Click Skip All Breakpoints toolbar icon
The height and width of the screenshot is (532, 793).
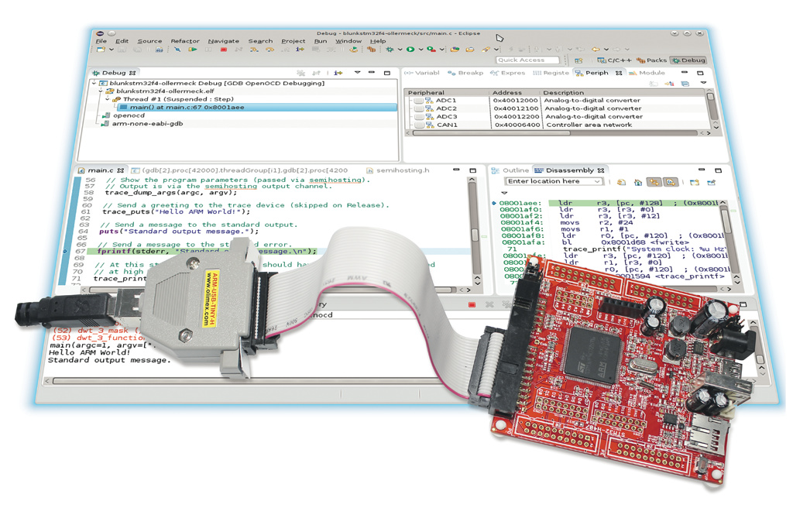click(x=177, y=50)
